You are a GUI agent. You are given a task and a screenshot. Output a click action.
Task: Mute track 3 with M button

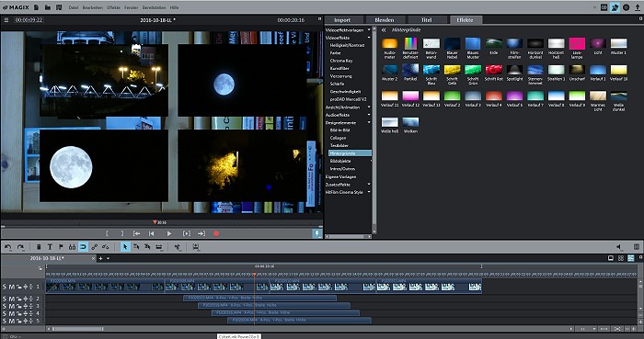coord(12,306)
